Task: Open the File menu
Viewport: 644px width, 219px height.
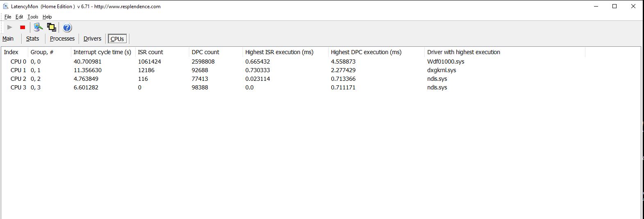Action: coord(8,17)
